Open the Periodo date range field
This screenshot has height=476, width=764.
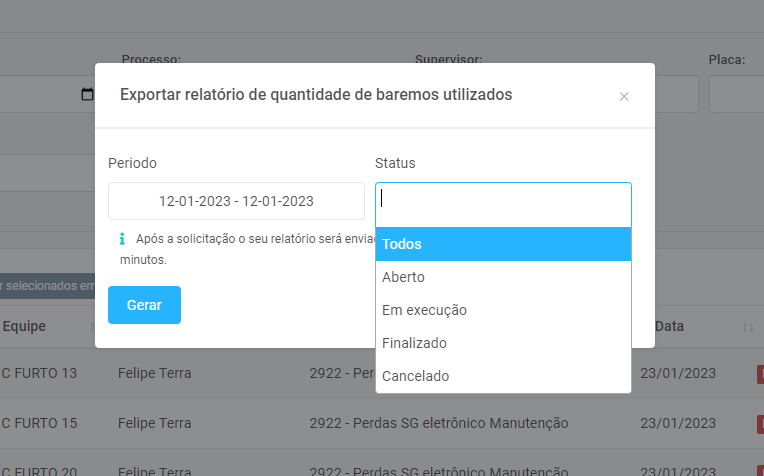(x=236, y=201)
